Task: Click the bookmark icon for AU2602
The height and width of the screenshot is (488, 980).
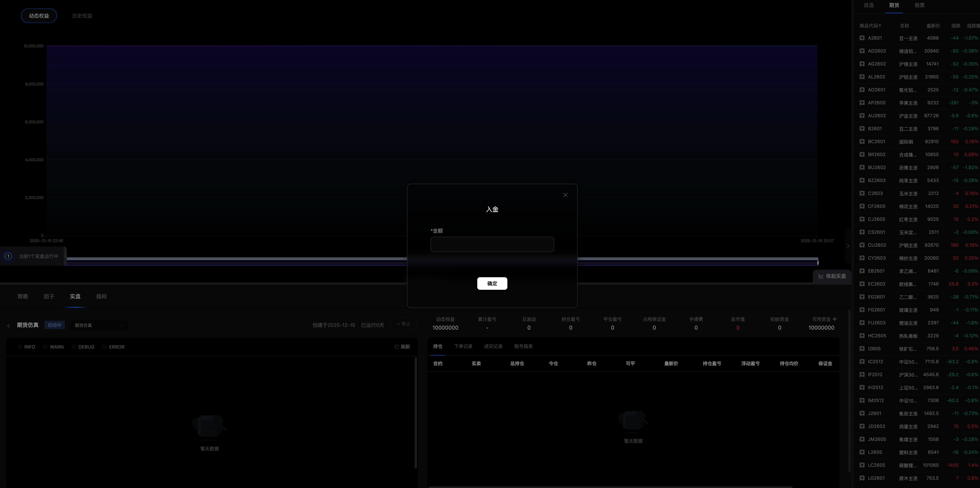Action: point(862,116)
